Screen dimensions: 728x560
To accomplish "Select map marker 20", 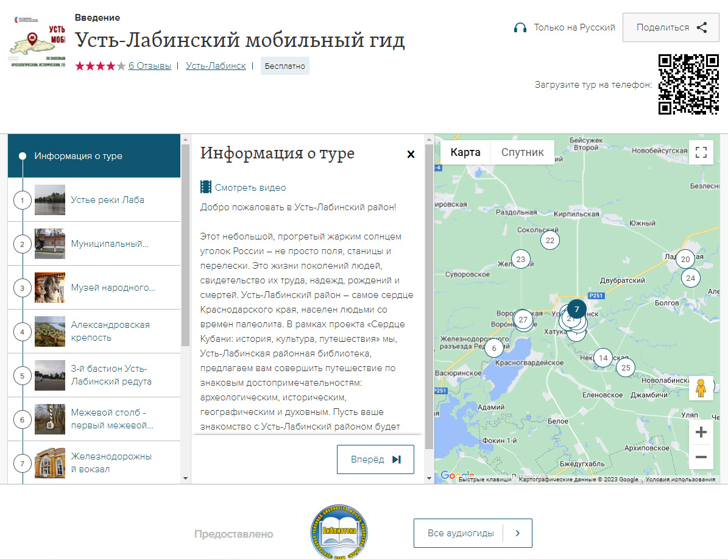I will pyautogui.click(x=685, y=259).
